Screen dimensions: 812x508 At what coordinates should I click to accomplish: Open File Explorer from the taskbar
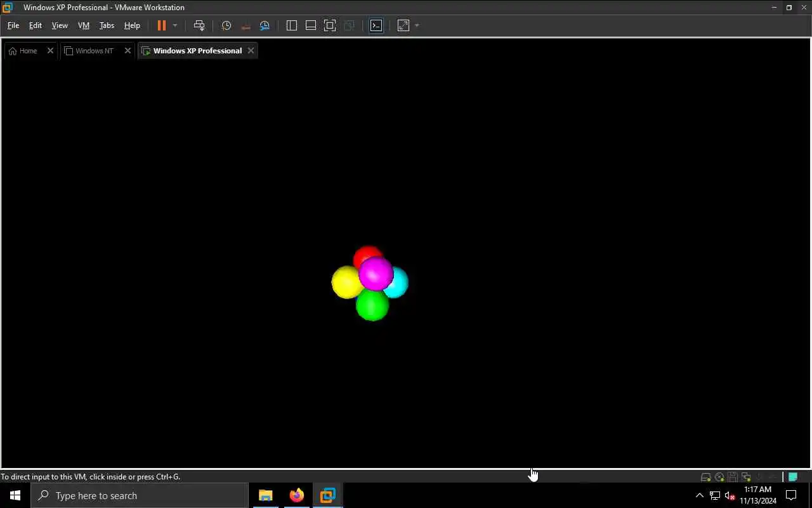266,495
